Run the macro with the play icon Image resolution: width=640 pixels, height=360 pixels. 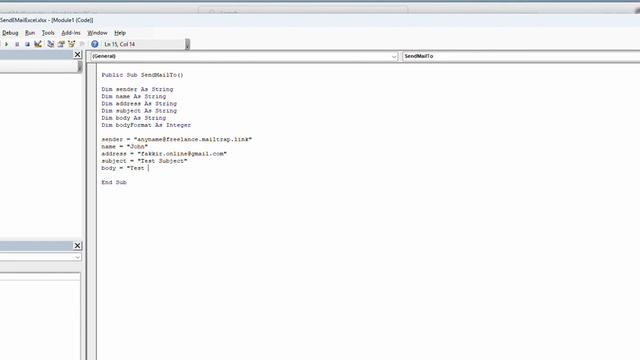[x=7, y=44]
